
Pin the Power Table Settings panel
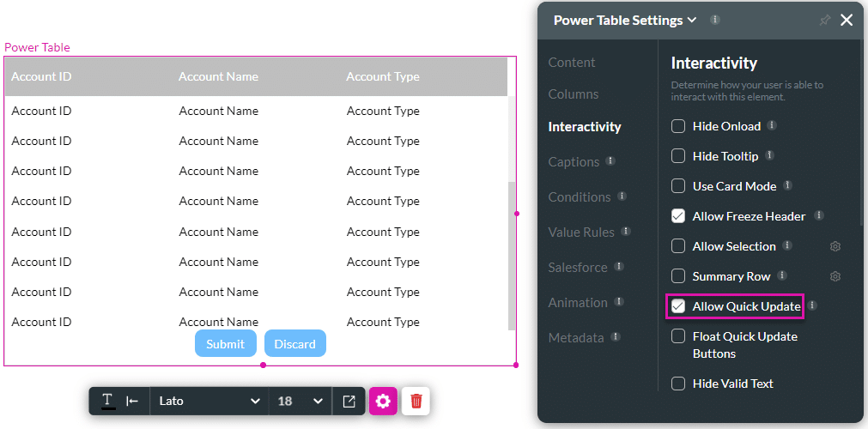click(x=825, y=21)
